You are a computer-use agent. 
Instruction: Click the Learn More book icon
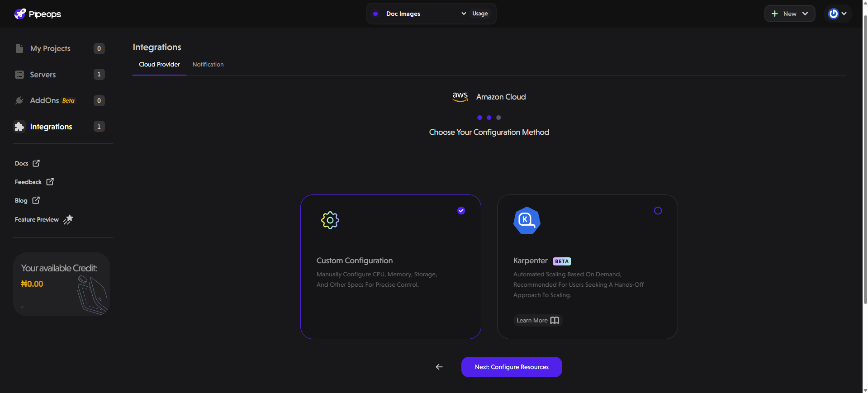(x=555, y=320)
